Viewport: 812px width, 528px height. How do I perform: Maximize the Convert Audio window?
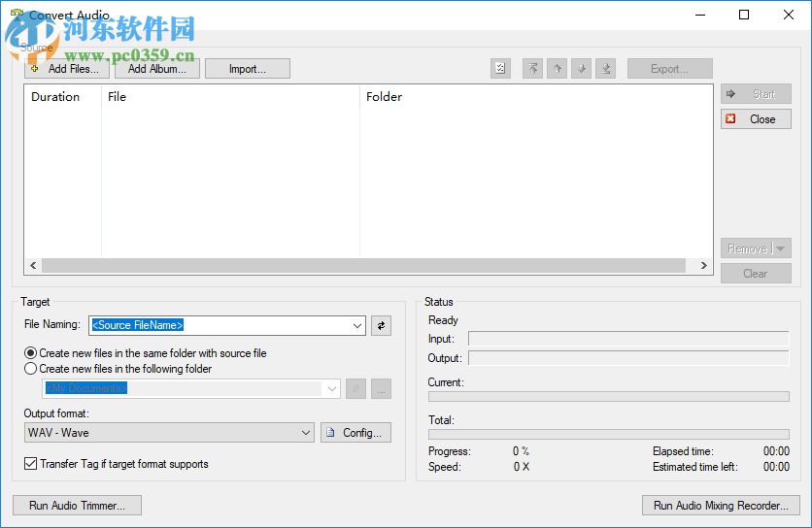tap(744, 15)
